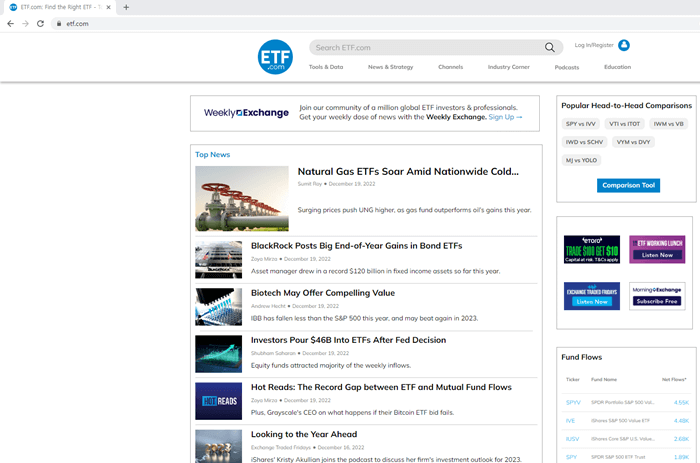Click author name Shubham Saharan
700x463 pixels.
point(273,353)
